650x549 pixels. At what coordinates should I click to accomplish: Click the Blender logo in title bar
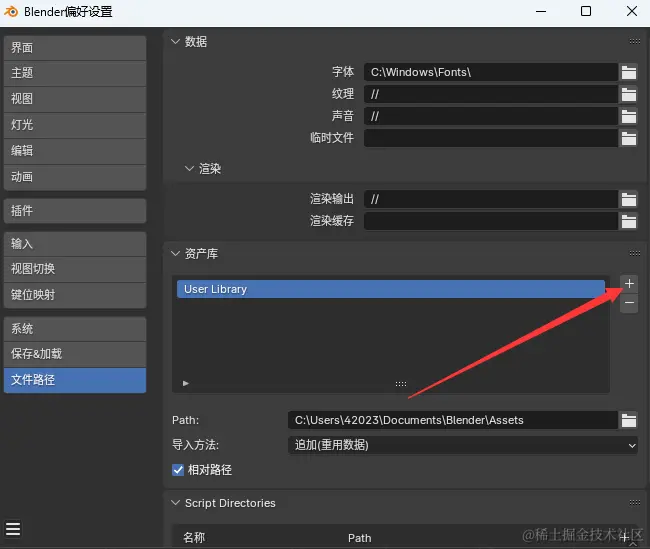[11, 12]
